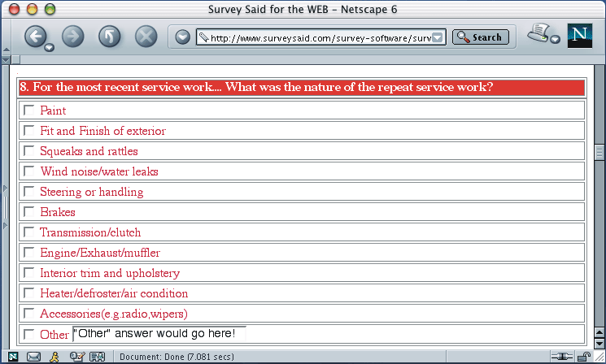Screen dimensions: 606x364
Task: Click the "Document: Done (7.081 secs)" status text
Action: pyautogui.click(x=177, y=357)
